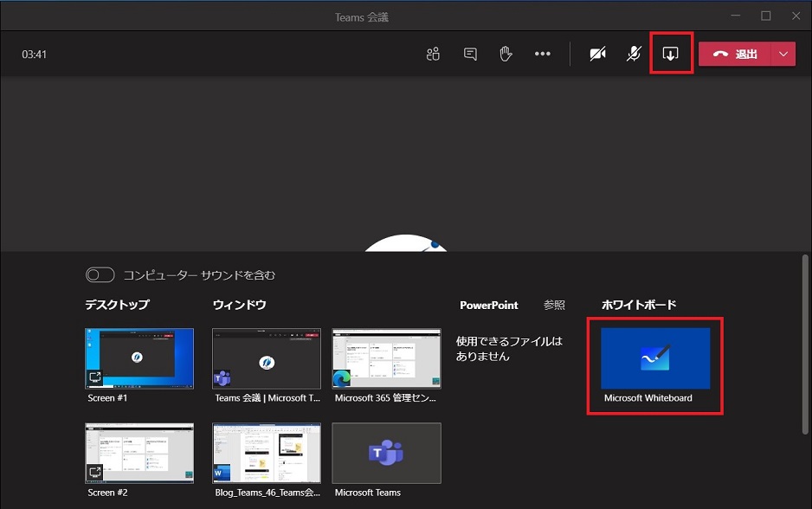This screenshot has height=509, width=812.
Task: Close the Teams 会議 window
Action: coord(796,16)
